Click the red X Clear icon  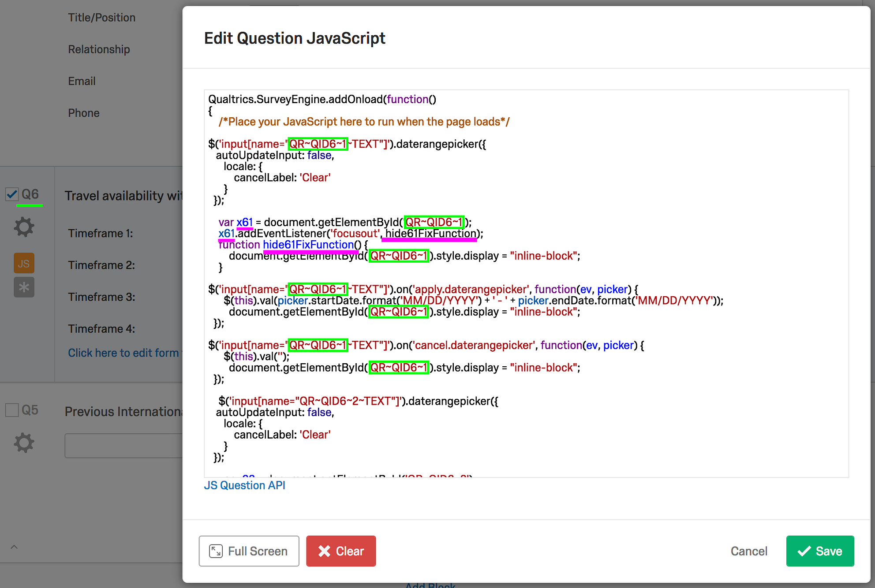(x=324, y=551)
